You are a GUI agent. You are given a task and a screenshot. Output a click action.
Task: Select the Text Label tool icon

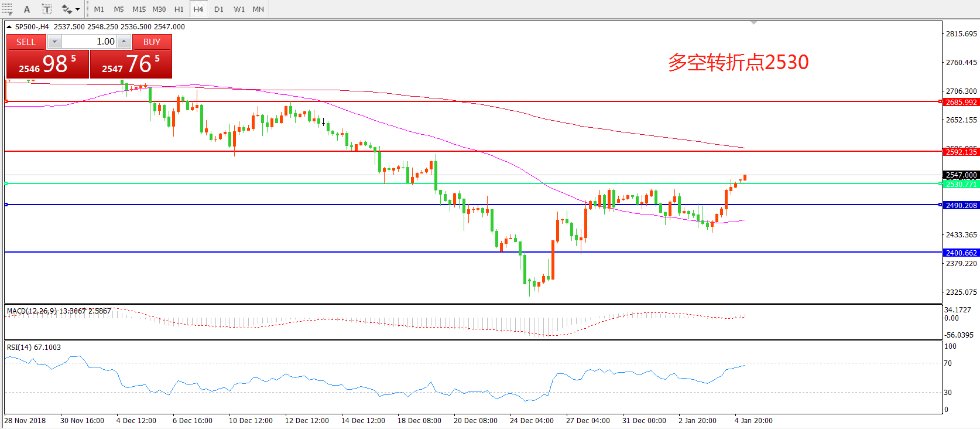pyautogui.click(x=47, y=9)
